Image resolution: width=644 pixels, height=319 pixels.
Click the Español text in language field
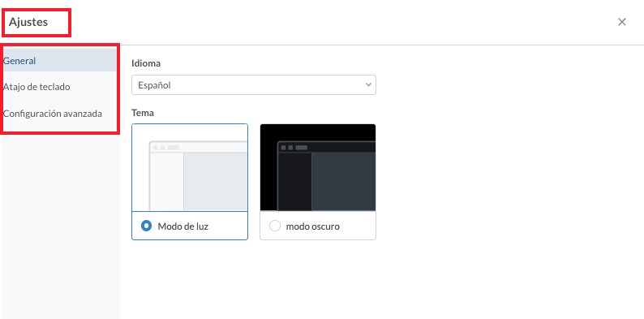coord(154,85)
